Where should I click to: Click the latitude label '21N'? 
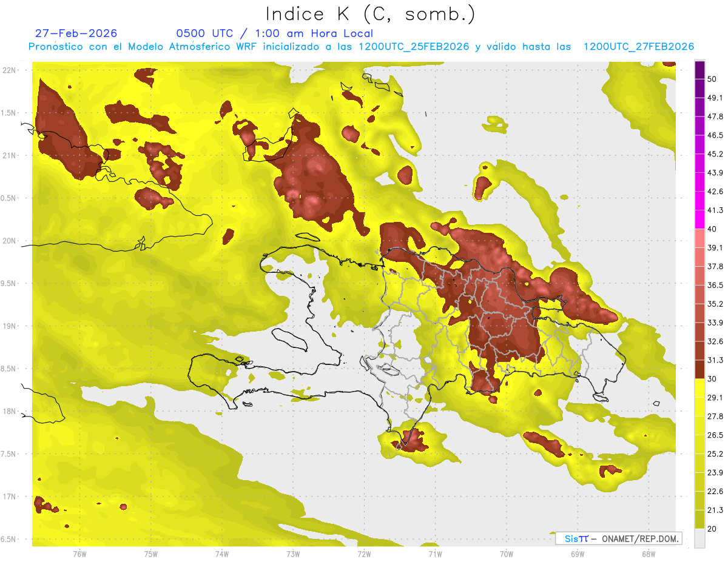click(x=9, y=155)
